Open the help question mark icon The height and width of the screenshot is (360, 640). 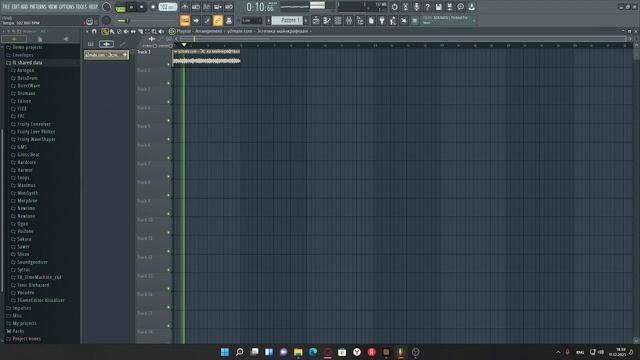pos(427,7)
